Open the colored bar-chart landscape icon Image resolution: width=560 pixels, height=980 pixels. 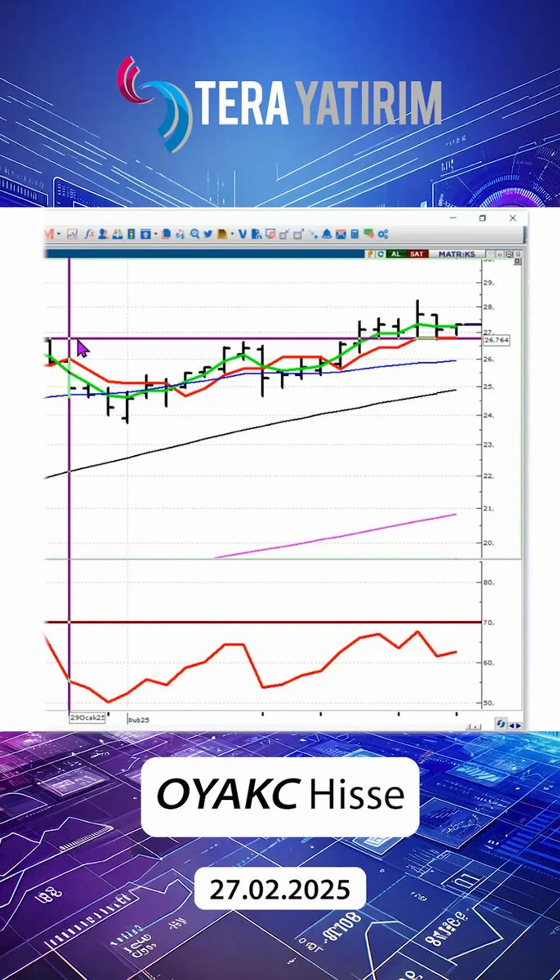pos(118,234)
